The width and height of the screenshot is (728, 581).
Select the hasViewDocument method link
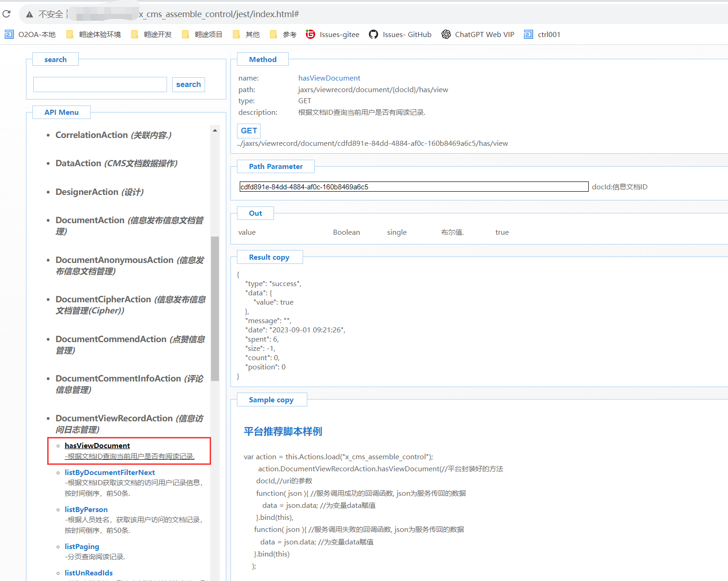97,446
